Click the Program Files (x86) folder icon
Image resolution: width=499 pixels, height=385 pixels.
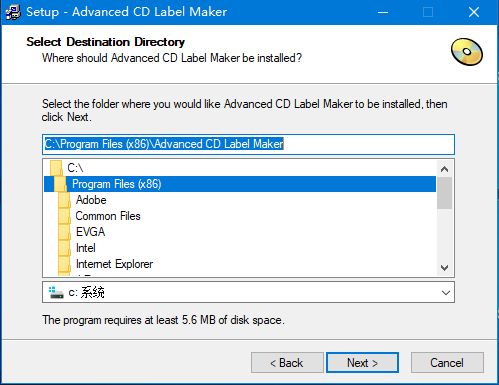[60, 184]
